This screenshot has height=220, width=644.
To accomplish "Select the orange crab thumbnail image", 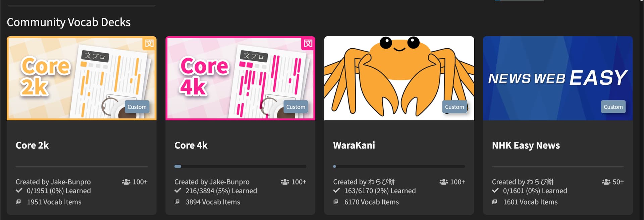I will pyautogui.click(x=399, y=78).
